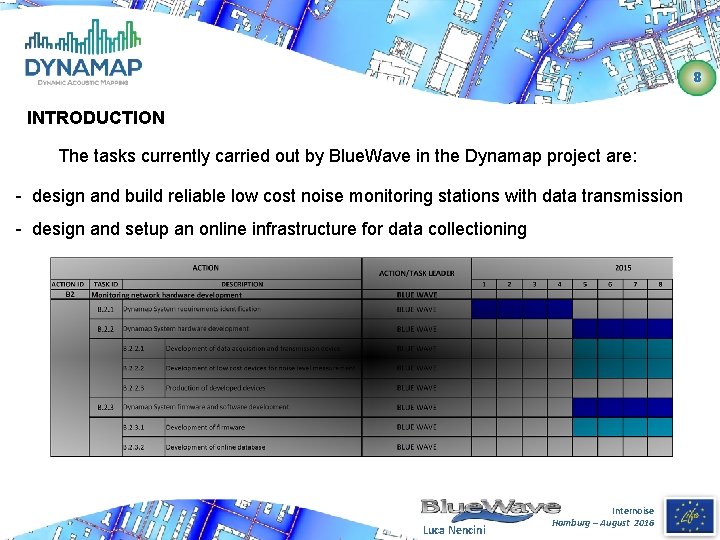The height and width of the screenshot is (540, 720).
Task: Click 'Development of online database' description
Action: click(215, 447)
